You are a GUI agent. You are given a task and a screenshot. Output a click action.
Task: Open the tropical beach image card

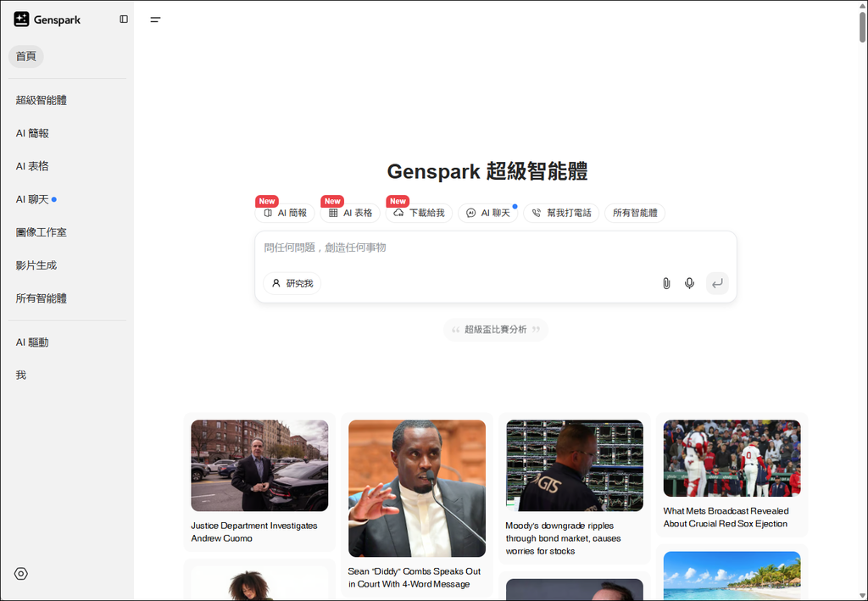[x=732, y=576]
